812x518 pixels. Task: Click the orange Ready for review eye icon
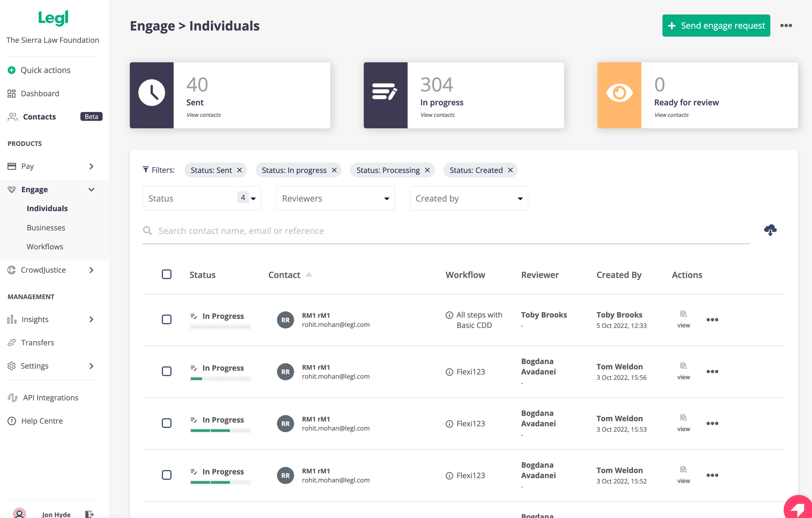click(x=619, y=93)
